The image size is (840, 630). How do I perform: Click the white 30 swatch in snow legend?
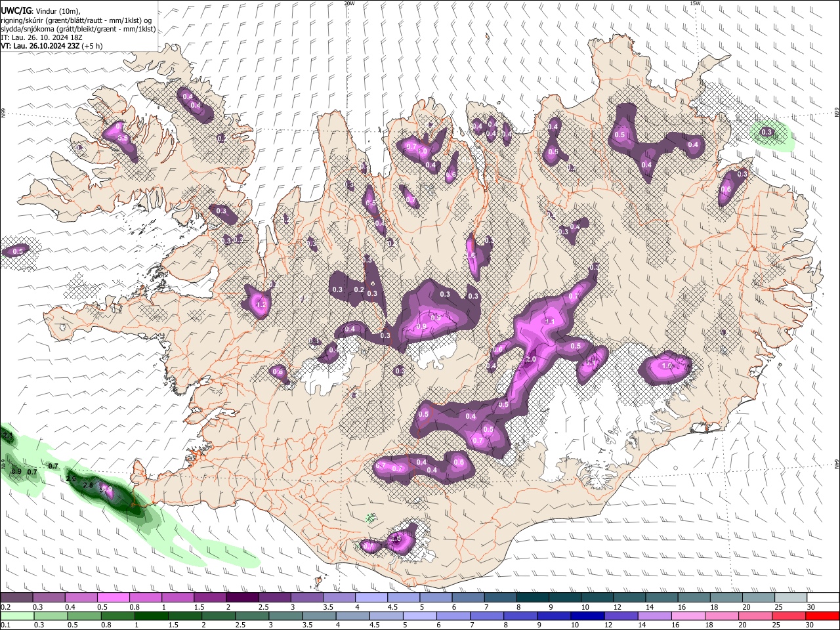[823, 598]
